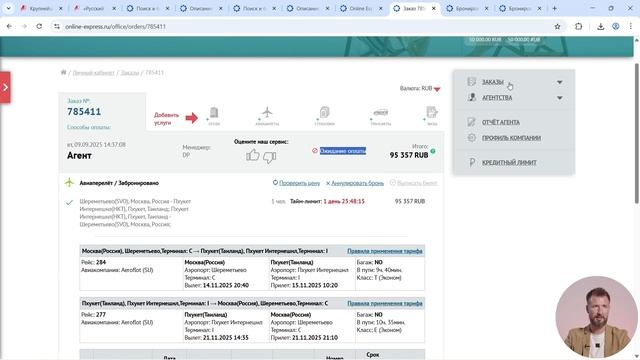
Task: Click flight number 284 row
Action: (x=93, y=262)
